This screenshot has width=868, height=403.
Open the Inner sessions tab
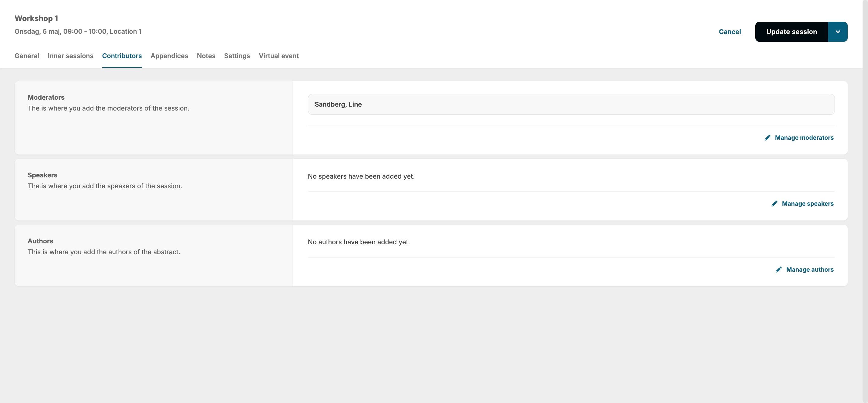[x=71, y=56]
